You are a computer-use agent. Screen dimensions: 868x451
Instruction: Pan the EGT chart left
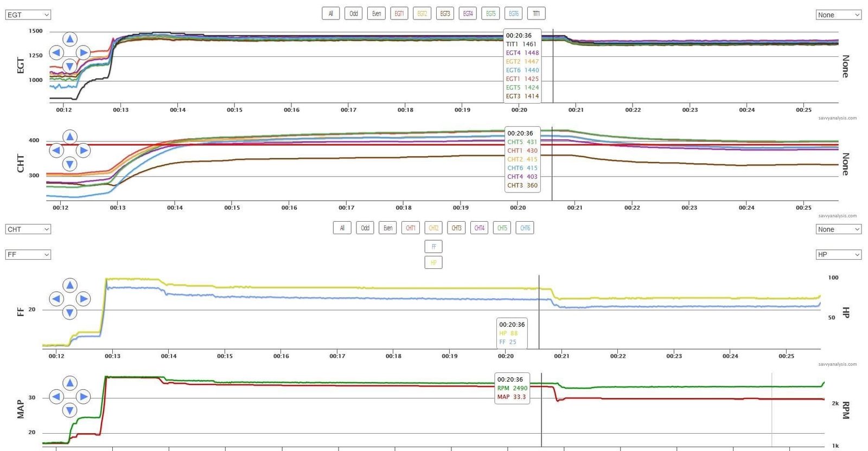[56, 53]
